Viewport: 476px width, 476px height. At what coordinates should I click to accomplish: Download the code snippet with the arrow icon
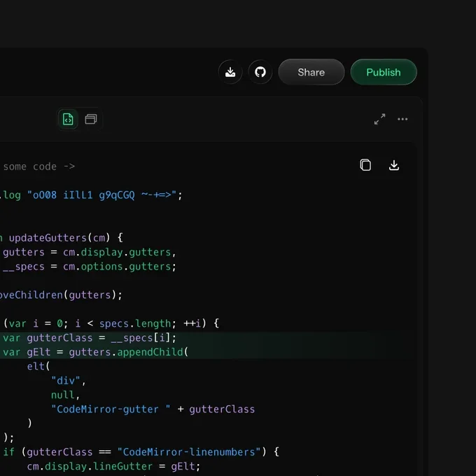tap(393, 165)
